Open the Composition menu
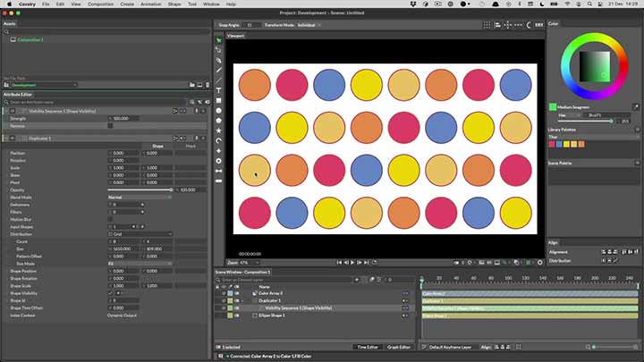This screenshot has height=362, width=644. tap(100, 4)
